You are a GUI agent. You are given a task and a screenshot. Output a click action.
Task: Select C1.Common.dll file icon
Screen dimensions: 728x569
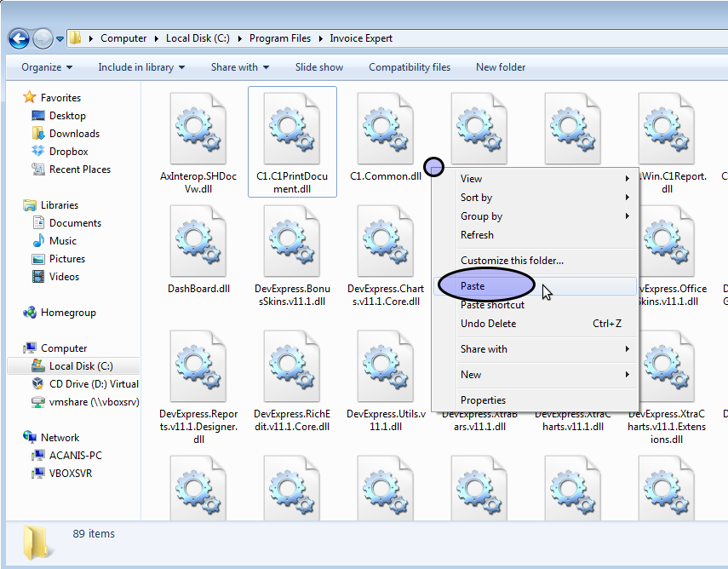(386, 129)
